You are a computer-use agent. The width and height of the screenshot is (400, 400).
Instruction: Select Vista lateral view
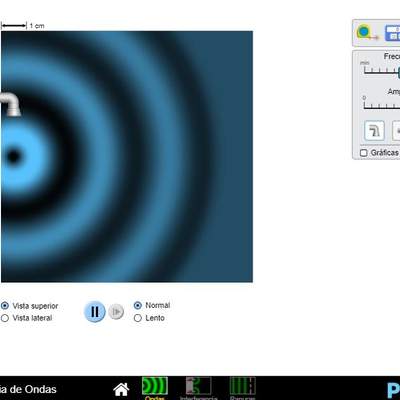[x=27, y=318]
